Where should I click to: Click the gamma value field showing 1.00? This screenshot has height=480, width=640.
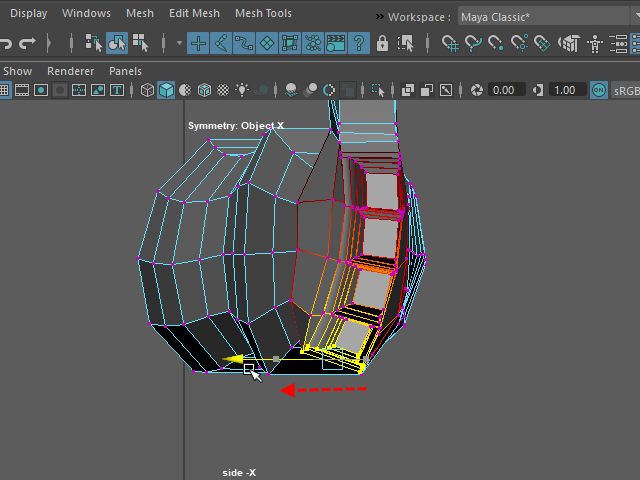[565, 90]
